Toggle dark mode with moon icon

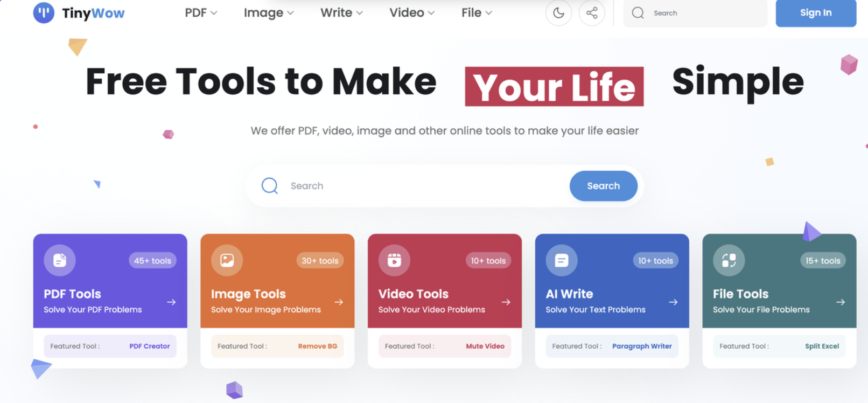point(558,13)
